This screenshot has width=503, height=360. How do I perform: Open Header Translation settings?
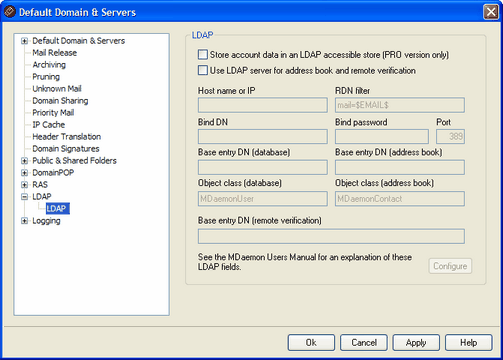point(67,137)
